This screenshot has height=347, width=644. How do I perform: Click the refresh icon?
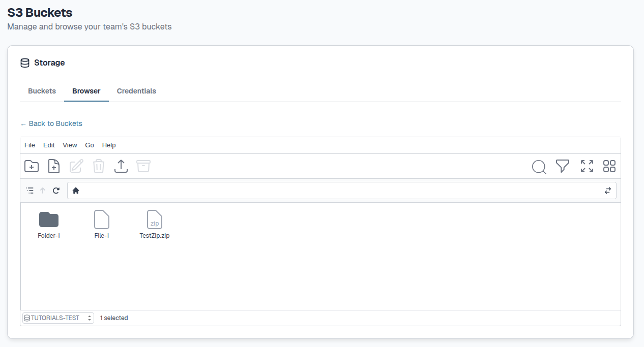tap(56, 191)
